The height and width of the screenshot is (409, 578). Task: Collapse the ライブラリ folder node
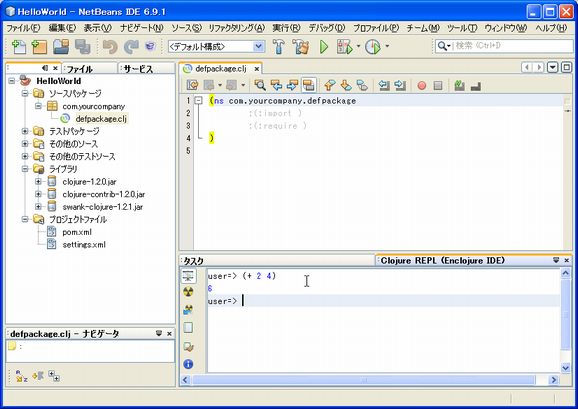(25, 169)
